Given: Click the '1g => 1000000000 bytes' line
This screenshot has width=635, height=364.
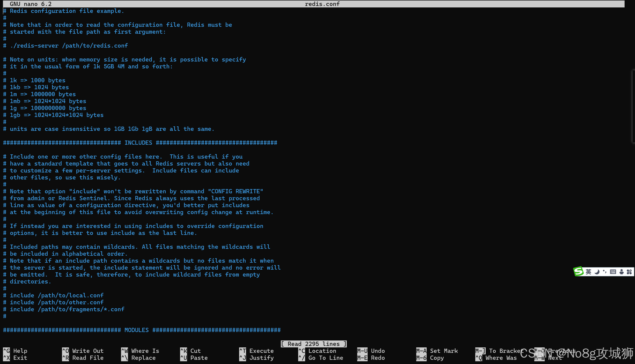Looking at the screenshot, I should point(45,108).
